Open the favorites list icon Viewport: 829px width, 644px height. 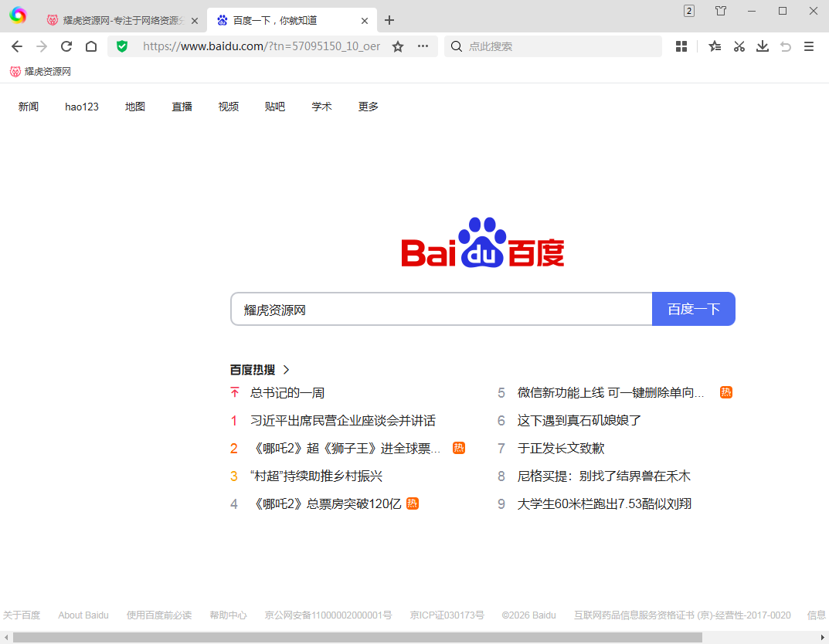tap(715, 46)
